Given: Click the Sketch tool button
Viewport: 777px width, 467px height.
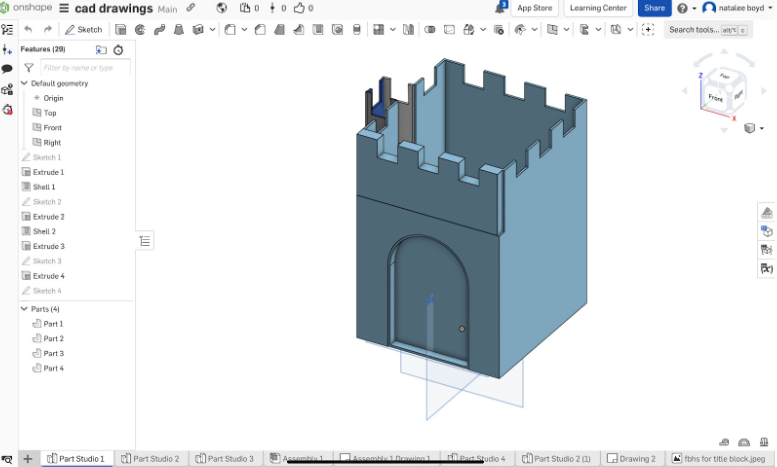Looking at the screenshot, I should (84, 30).
